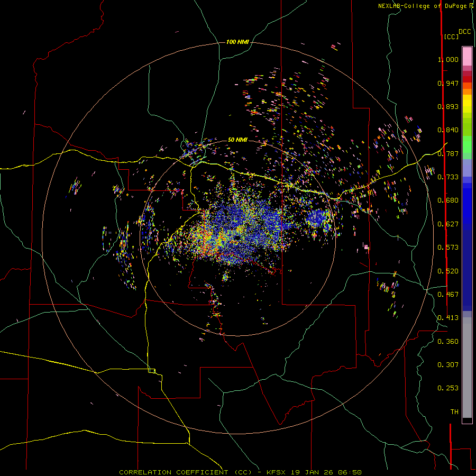
Task: Select the 0.413 scale value
Action: pos(448,318)
